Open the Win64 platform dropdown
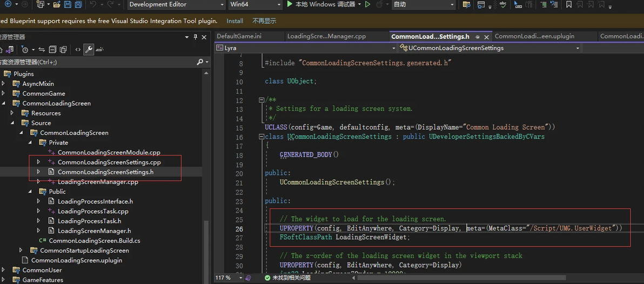 (x=255, y=4)
